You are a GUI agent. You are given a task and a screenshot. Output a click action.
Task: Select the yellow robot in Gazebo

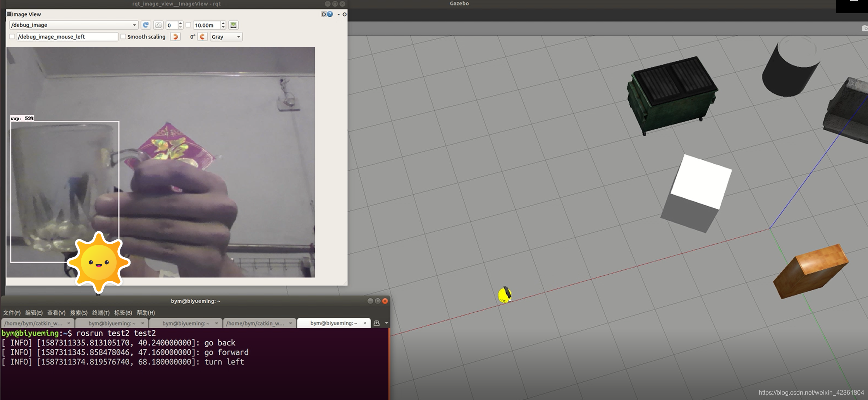505,295
